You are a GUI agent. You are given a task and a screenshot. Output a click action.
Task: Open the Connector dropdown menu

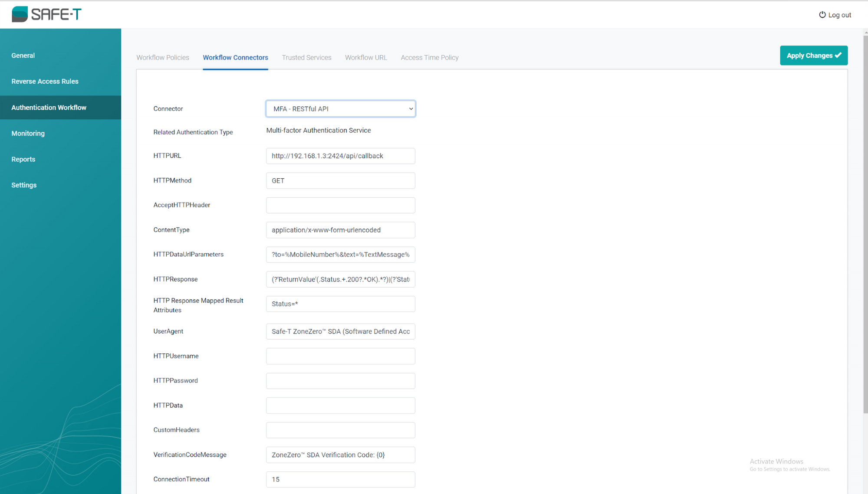[x=340, y=109]
